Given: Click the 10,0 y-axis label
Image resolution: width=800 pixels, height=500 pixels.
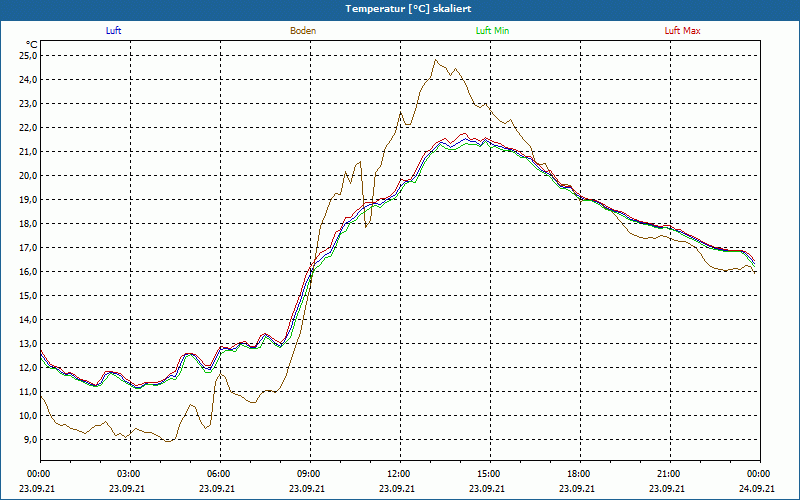Looking at the screenshot, I should coord(27,415).
